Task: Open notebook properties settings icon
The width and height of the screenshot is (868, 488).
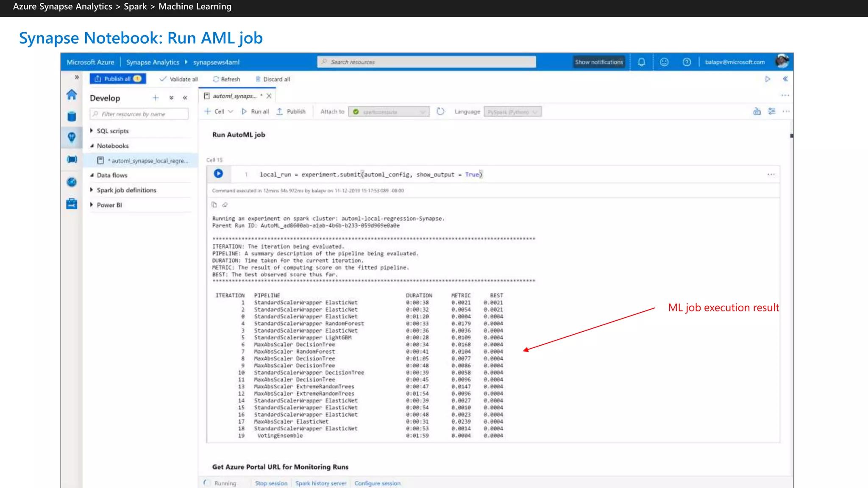Action: 772,111
